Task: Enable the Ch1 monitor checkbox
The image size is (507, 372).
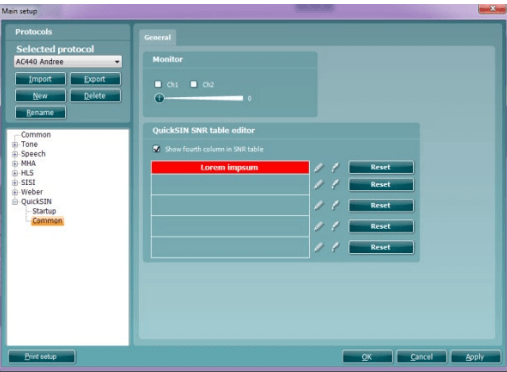Action: 158,84
